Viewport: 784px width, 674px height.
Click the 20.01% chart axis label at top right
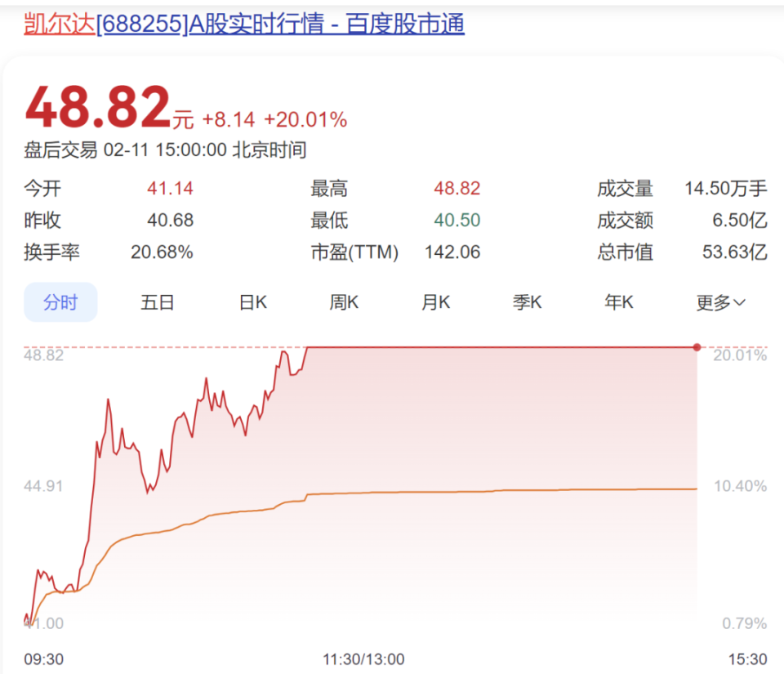click(x=740, y=355)
